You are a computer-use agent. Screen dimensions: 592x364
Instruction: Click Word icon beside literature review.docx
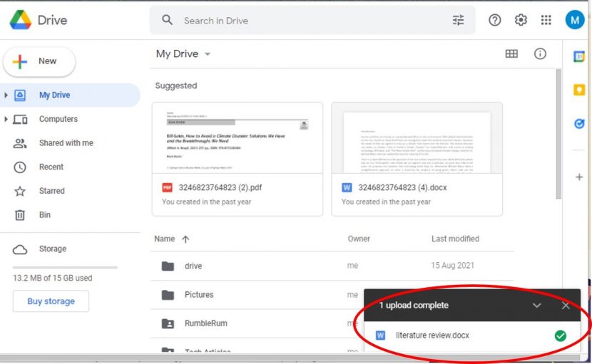click(381, 336)
